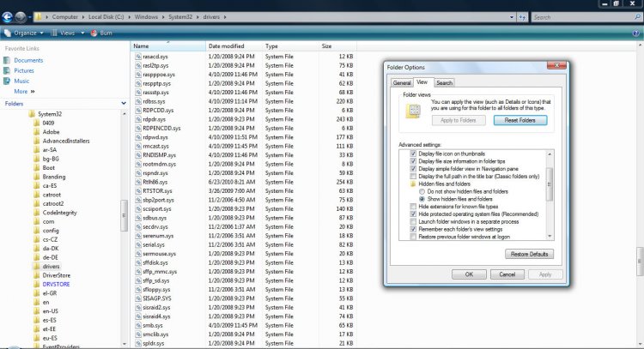Viewport: 644px width, 349px height.
Task: Switch to the General tab
Action: click(x=402, y=83)
